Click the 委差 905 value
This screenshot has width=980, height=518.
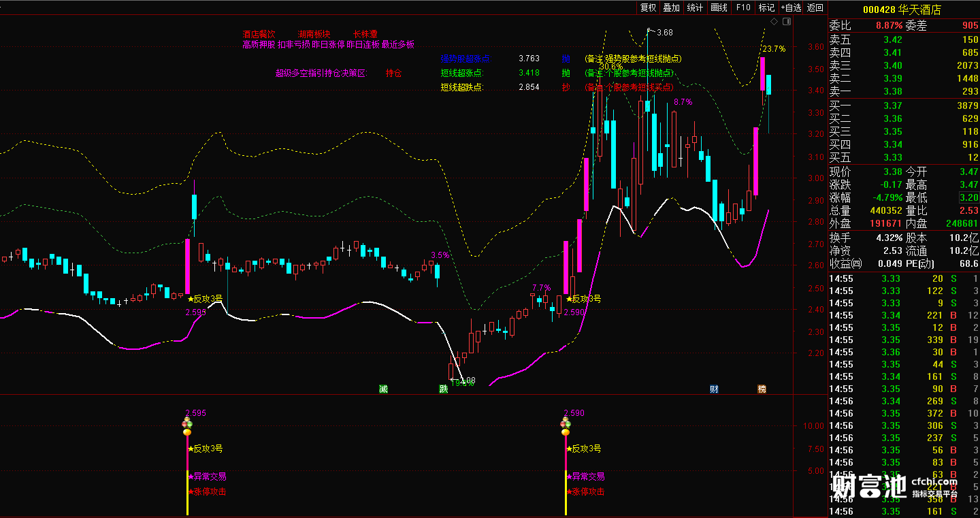coord(970,26)
